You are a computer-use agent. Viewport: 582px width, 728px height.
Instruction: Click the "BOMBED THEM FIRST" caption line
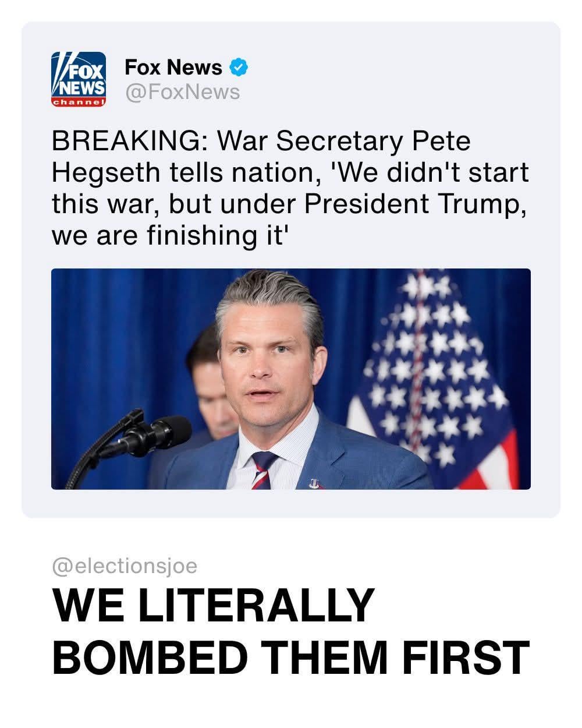pyautogui.click(x=291, y=656)
